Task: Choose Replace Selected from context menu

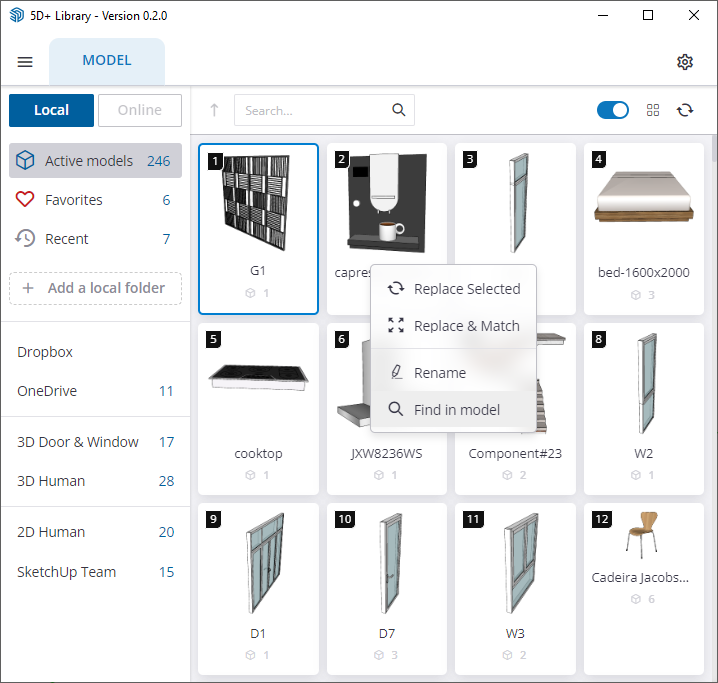Action: [466, 289]
